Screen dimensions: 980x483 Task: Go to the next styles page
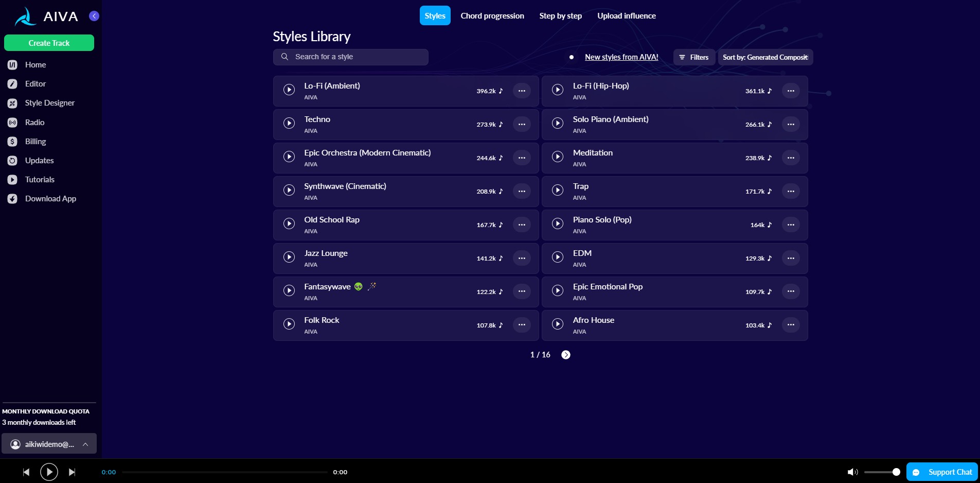coord(566,355)
